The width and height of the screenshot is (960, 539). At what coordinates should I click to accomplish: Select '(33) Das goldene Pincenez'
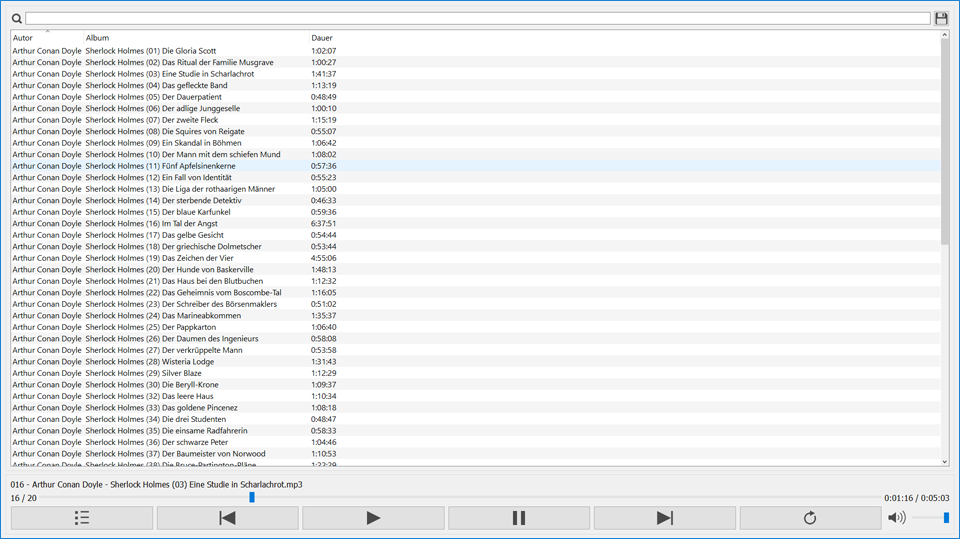click(476, 408)
